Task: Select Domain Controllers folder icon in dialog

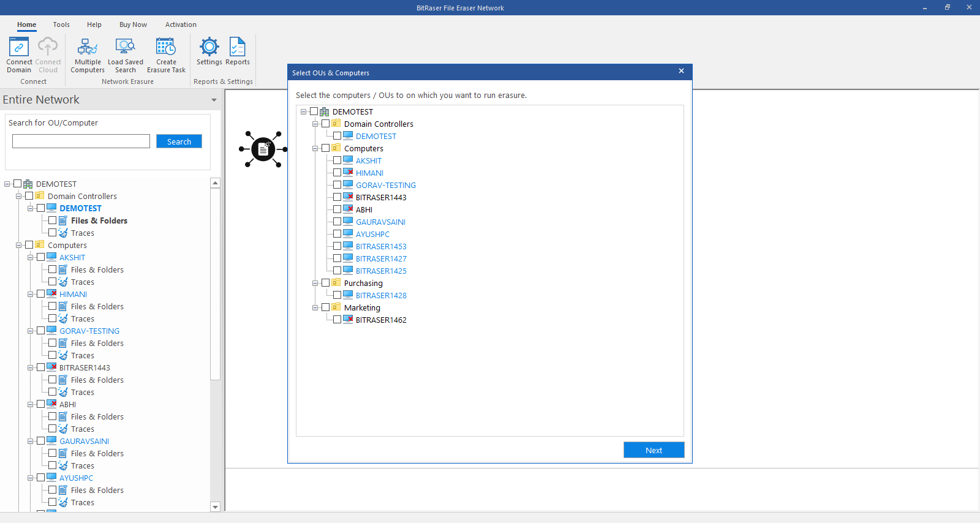Action: point(336,123)
